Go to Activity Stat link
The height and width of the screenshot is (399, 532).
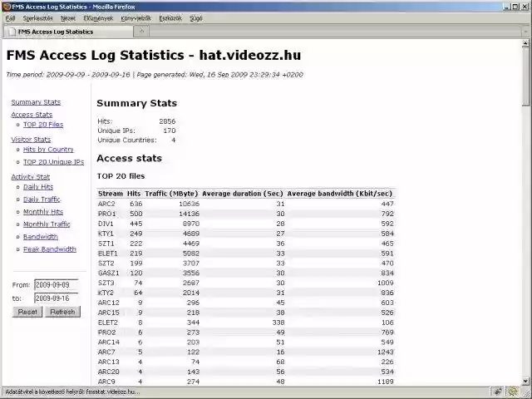click(x=31, y=177)
